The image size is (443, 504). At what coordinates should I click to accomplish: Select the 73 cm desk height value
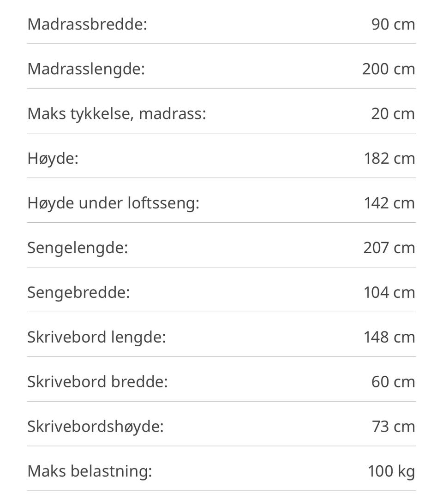click(393, 427)
